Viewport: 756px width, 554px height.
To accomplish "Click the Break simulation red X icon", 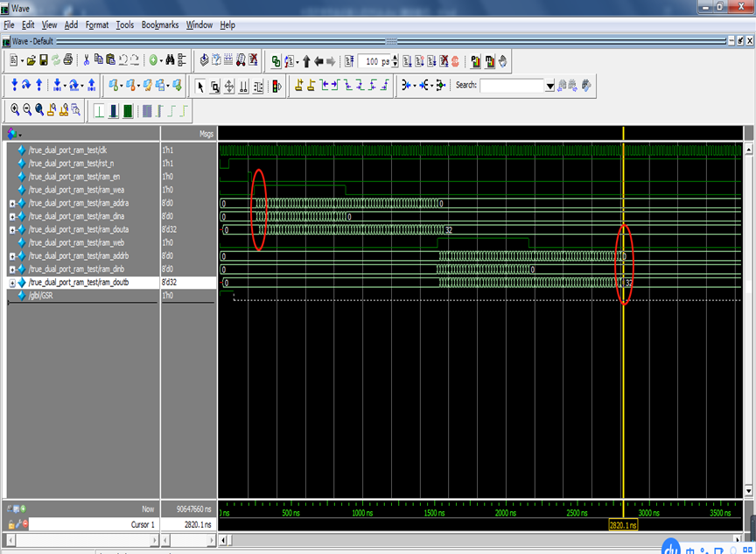I will [x=444, y=61].
